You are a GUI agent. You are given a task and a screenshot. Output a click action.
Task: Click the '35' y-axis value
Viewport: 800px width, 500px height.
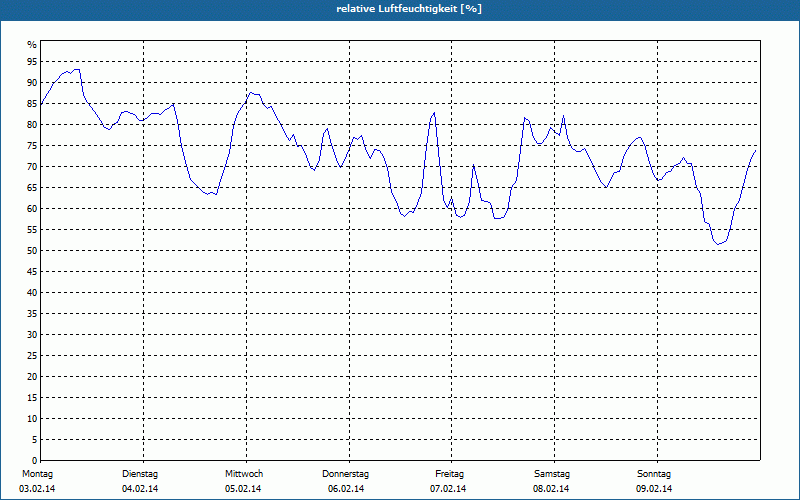pyautogui.click(x=32, y=314)
